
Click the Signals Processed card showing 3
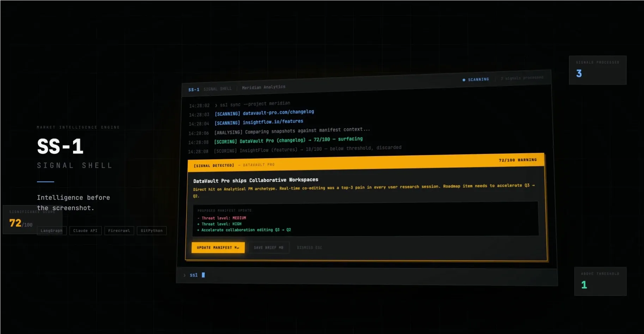597,70
